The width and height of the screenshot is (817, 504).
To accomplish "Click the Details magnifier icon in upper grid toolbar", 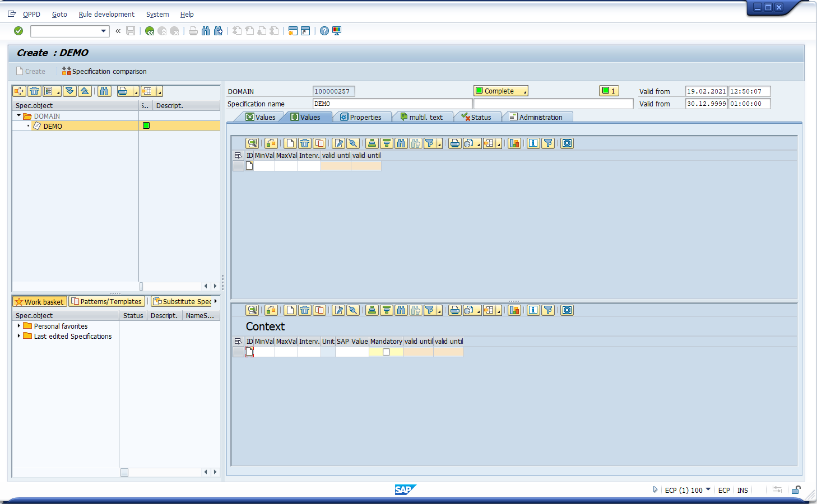I will point(252,143).
